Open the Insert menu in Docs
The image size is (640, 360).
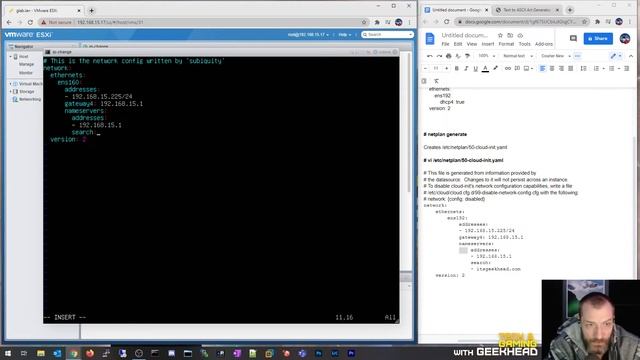(488, 44)
